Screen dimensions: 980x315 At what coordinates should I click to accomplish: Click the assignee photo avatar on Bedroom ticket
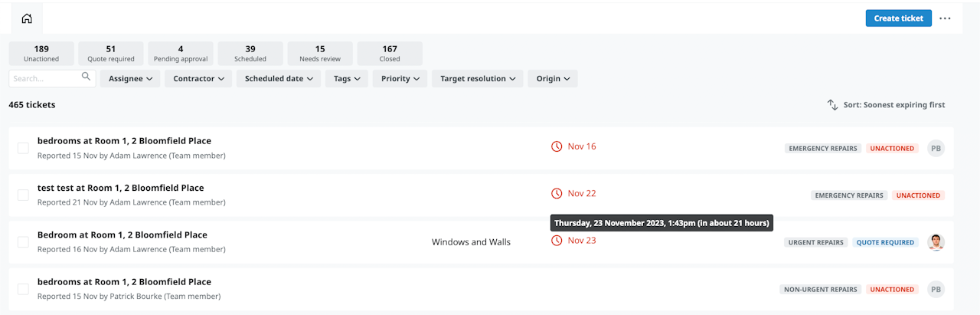point(936,242)
